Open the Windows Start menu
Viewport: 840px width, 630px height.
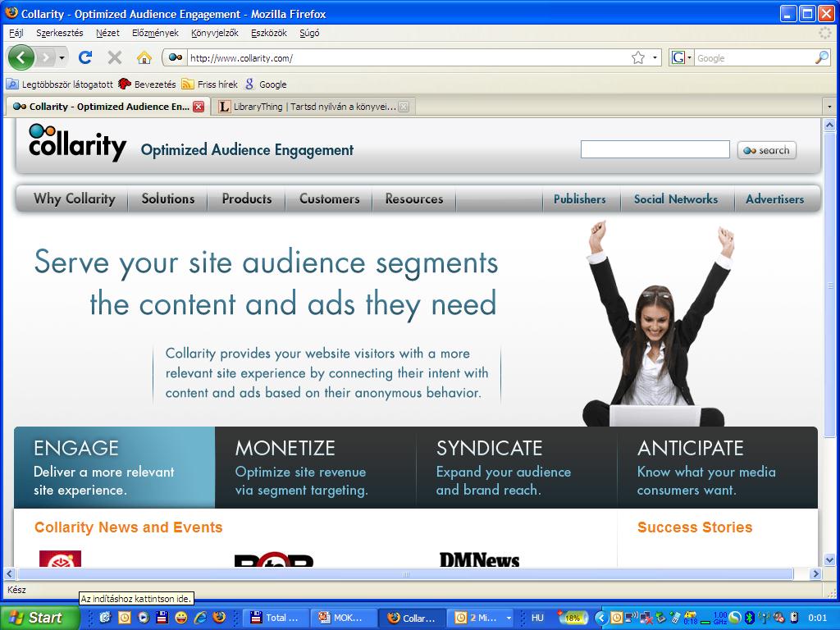click(x=39, y=618)
